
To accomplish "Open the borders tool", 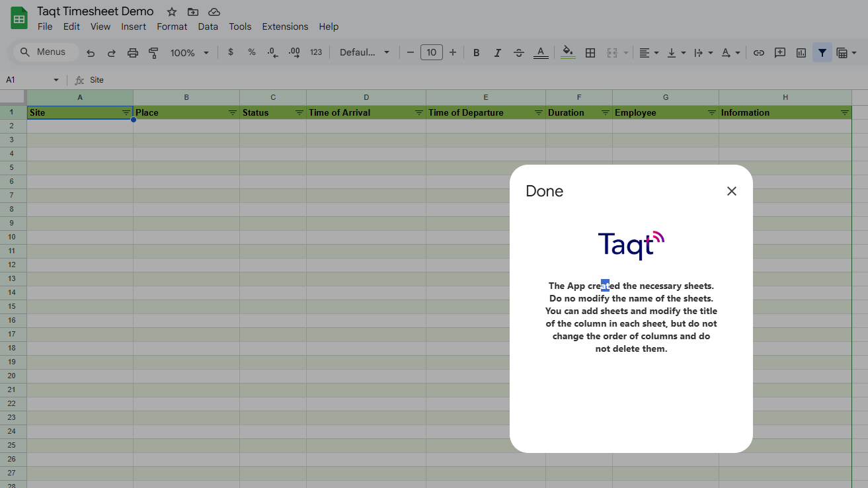I will tap(590, 52).
